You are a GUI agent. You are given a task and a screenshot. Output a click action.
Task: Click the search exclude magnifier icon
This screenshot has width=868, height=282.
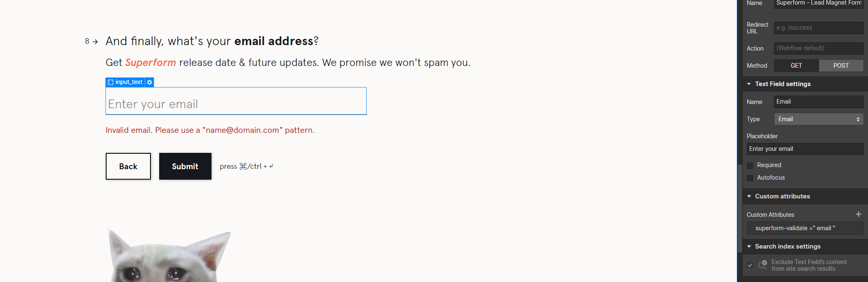(x=763, y=265)
